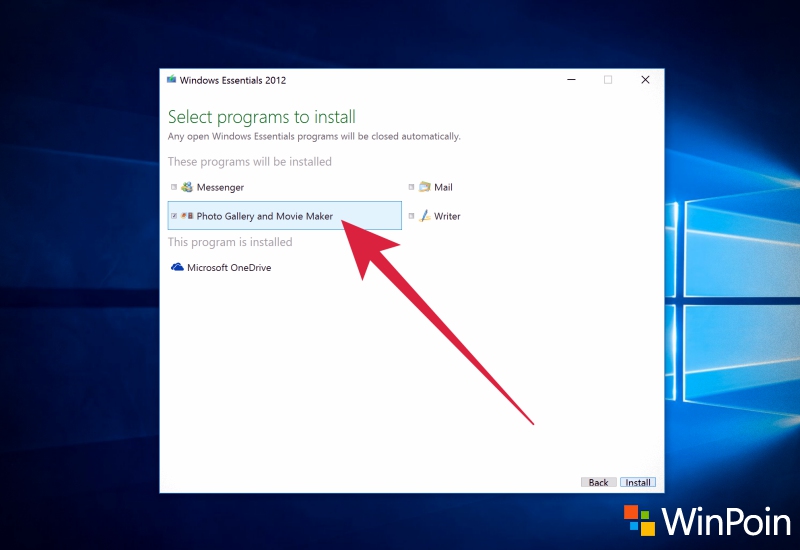Click the Microsoft OneDrive cloud icon

[177, 267]
